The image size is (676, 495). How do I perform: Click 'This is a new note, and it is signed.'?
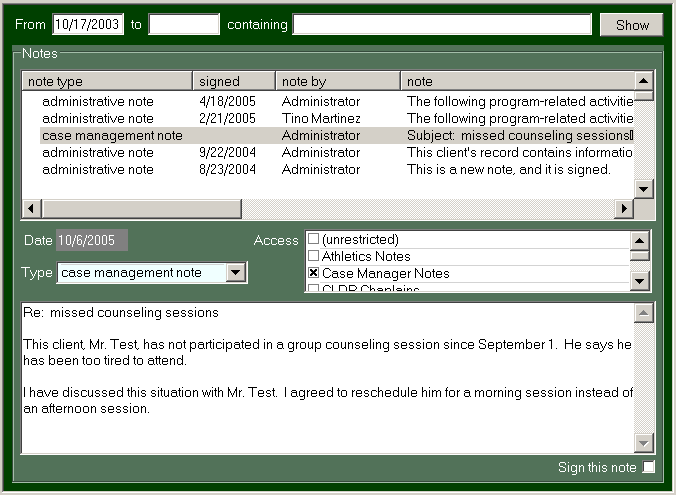[x=509, y=169]
